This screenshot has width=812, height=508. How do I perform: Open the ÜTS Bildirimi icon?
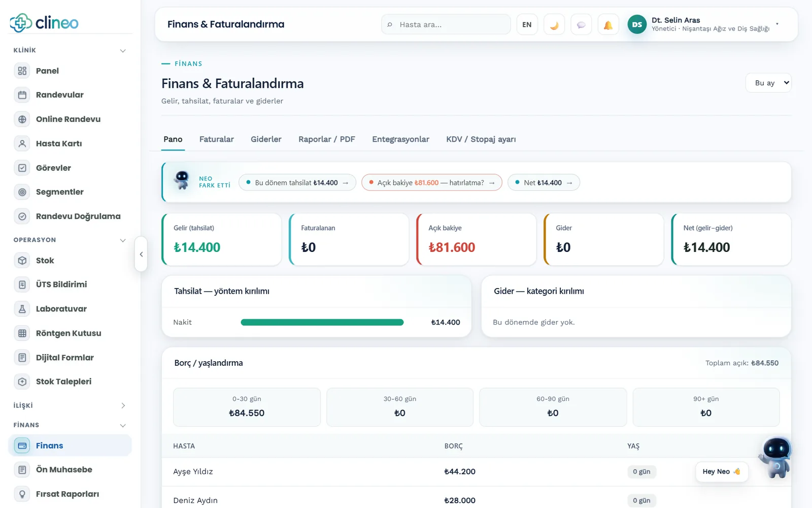point(22,284)
